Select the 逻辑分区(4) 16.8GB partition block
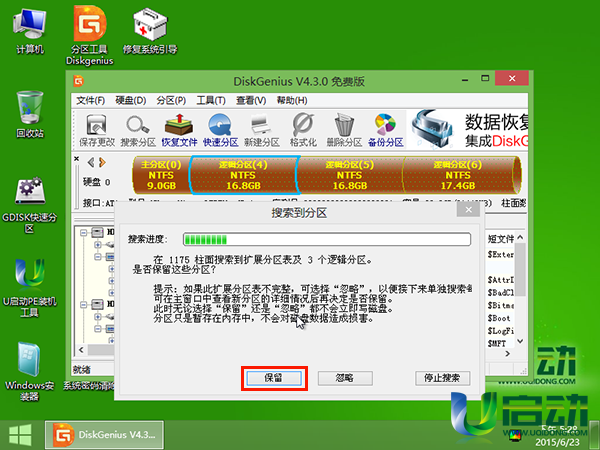 coord(244,175)
